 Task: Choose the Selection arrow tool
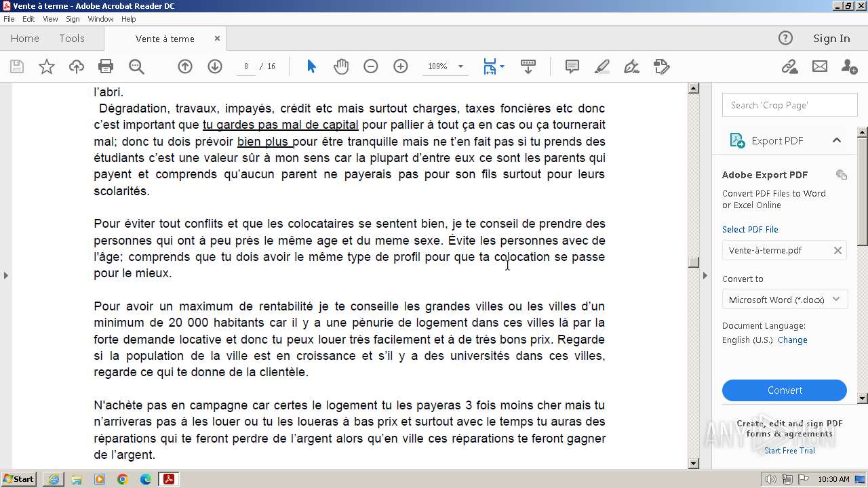pos(311,66)
